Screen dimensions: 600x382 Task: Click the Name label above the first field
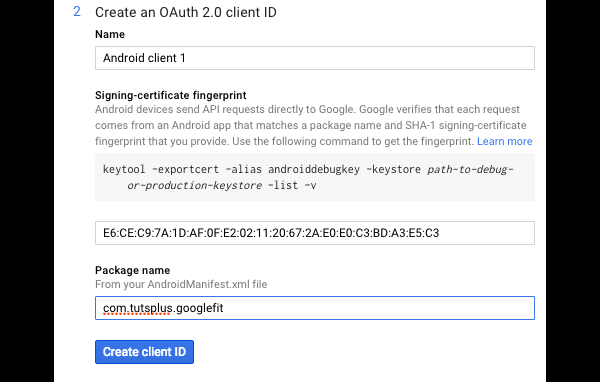pyautogui.click(x=110, y=34)
